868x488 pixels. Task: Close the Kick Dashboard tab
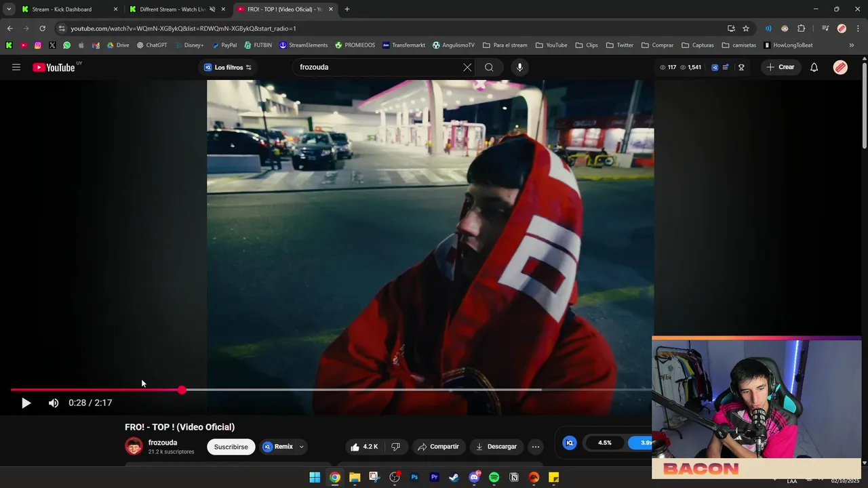coord(115,9)
